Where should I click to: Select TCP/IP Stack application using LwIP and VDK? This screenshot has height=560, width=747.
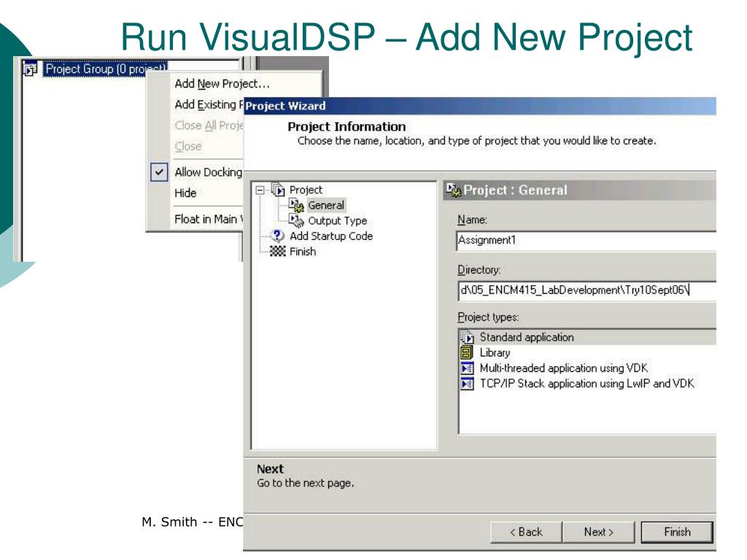click(x=587, y=384)
